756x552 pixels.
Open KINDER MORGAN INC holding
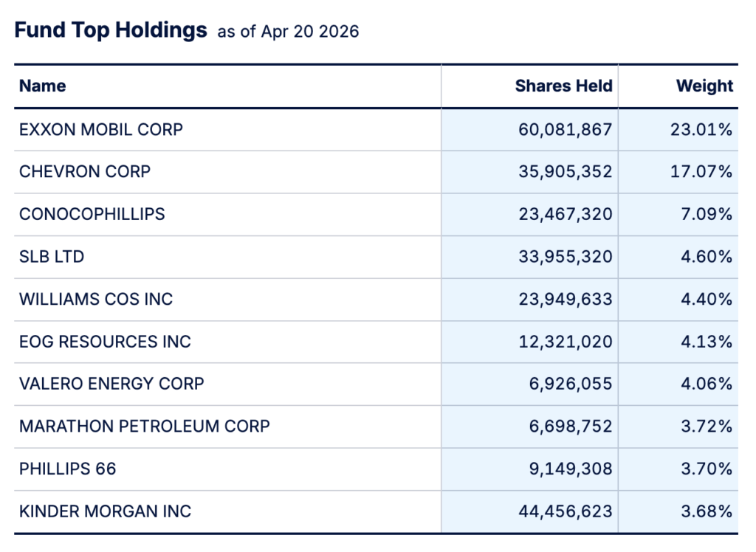[105, 511]
